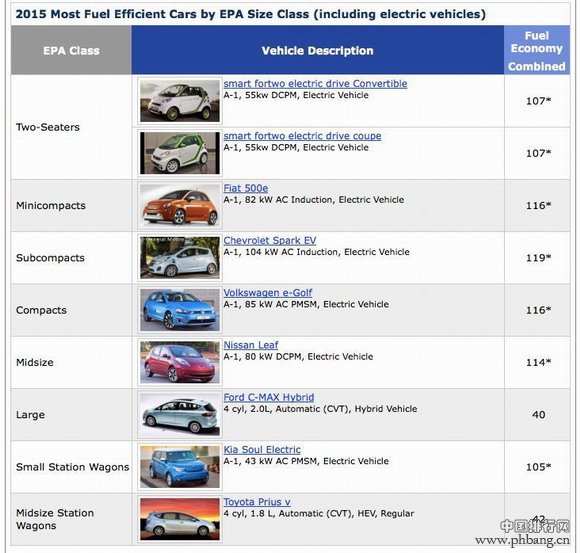580x553 pixels.
Task: Open the smart fortwo electric drive Convertible link
Action: (x=315, y=84)
